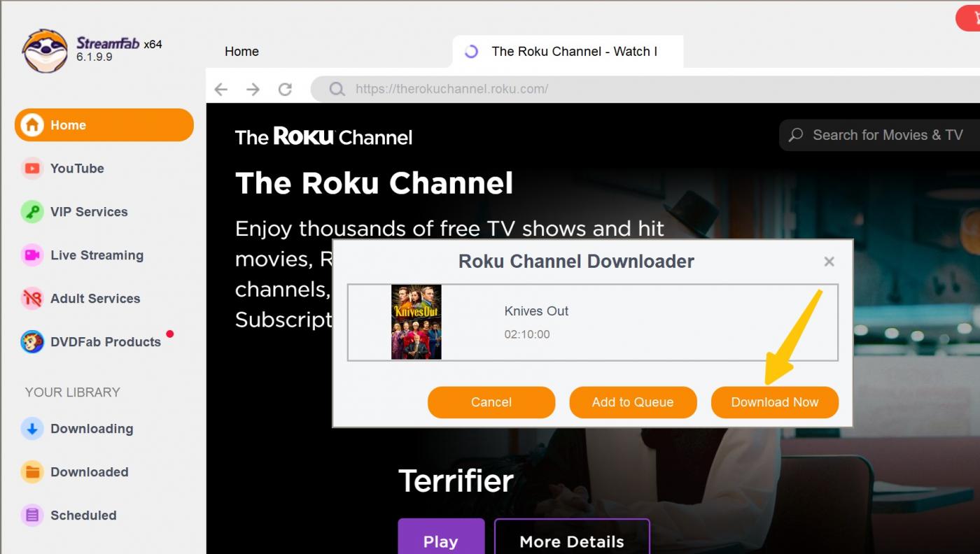Click Add to Queue button
980x554 pixels.
pyautogui.click(x=633, y=402)
